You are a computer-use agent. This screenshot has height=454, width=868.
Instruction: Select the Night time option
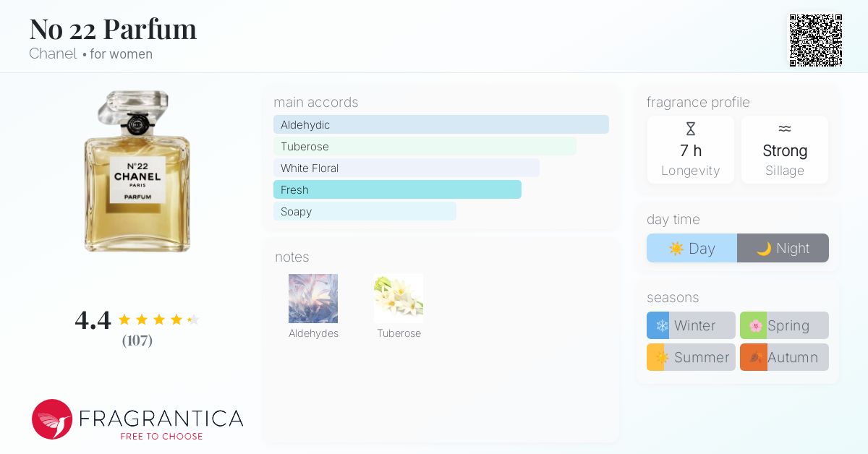click(x=783, y=248)
